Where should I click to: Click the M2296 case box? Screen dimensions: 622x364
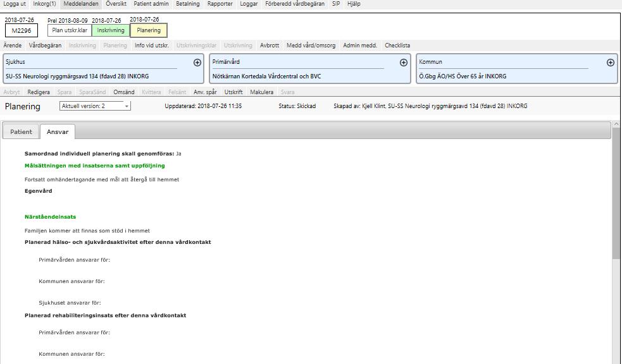pyautogui.click(x=22, y=30)
